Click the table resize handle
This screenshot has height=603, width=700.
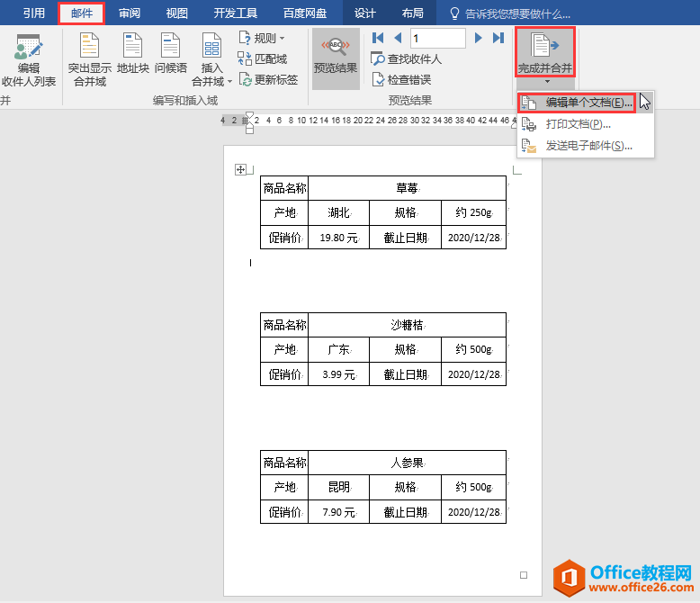524,575
